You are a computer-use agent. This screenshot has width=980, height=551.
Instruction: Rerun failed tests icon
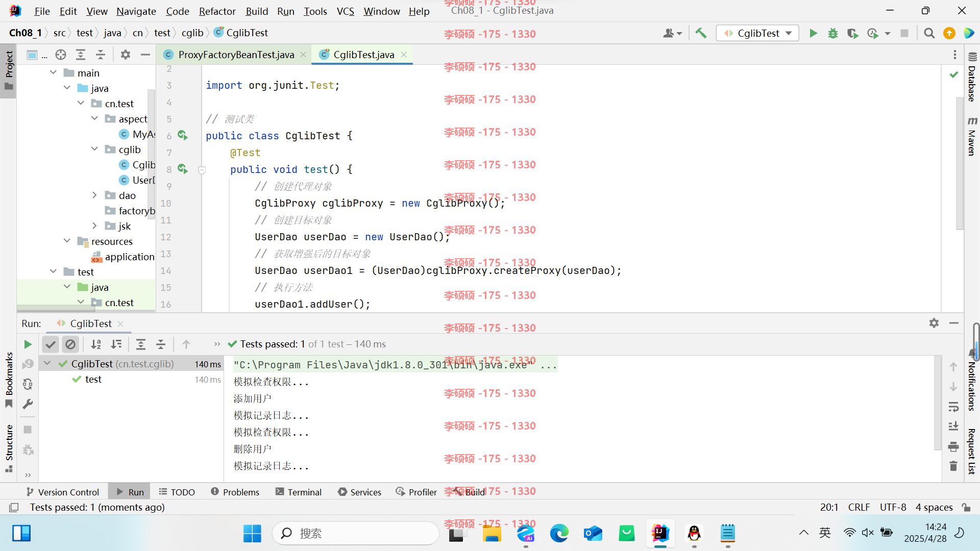28,364
